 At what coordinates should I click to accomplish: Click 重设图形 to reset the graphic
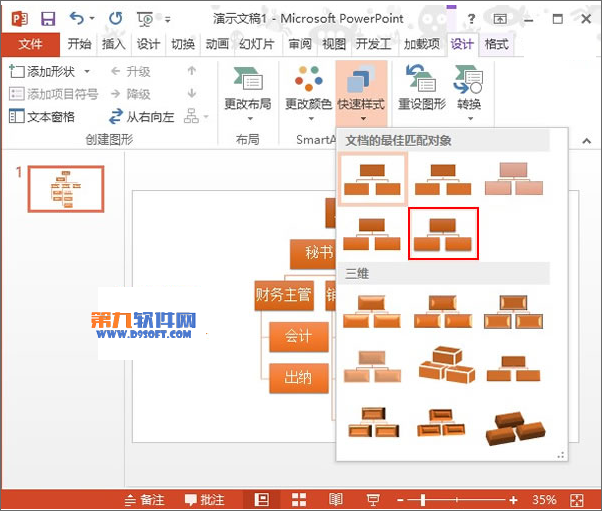[x=421, y=89]
